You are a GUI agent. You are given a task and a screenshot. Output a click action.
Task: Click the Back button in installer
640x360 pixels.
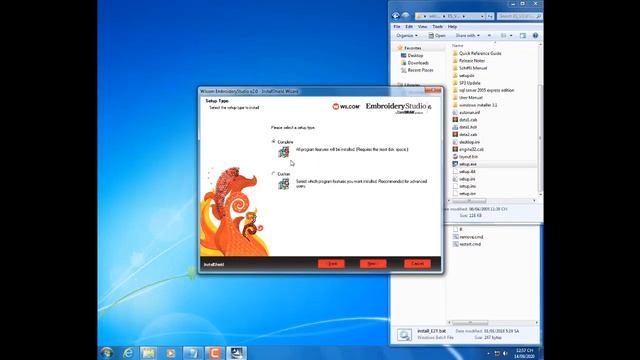pos(331,264)
